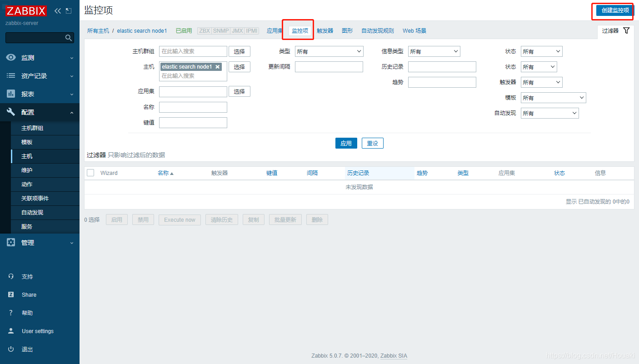Click the 报表 chart icon
This screenshot has width=639, height=364.
(11, 94)
